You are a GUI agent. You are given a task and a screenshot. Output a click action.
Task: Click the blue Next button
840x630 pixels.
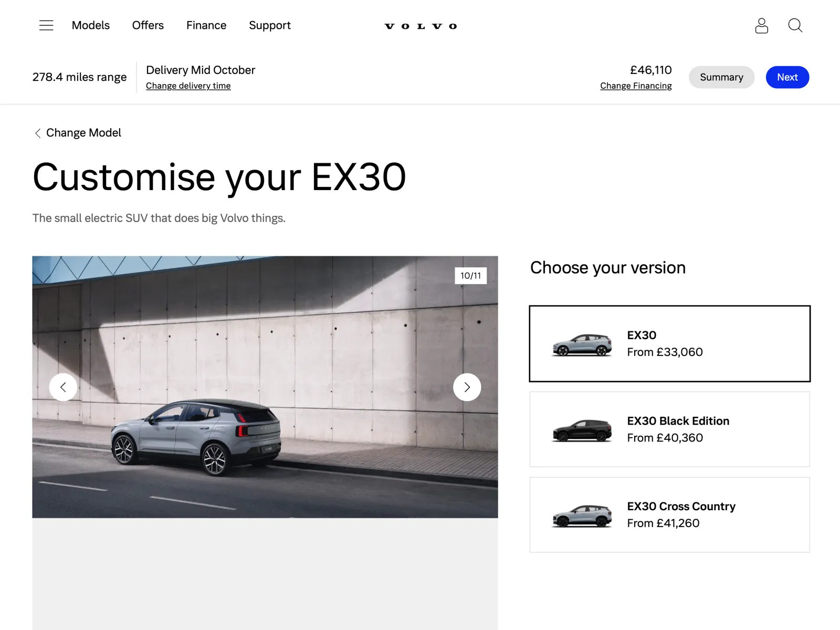[x=787, y=77]
